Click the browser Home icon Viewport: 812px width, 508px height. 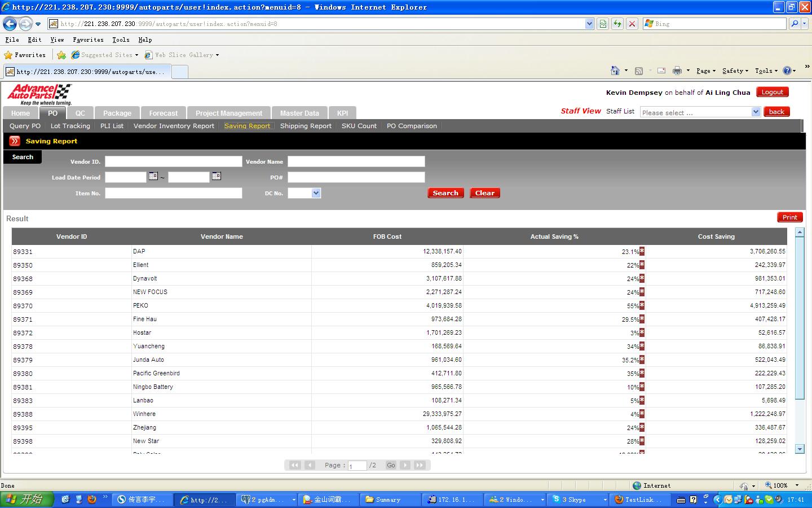(615, 71)
